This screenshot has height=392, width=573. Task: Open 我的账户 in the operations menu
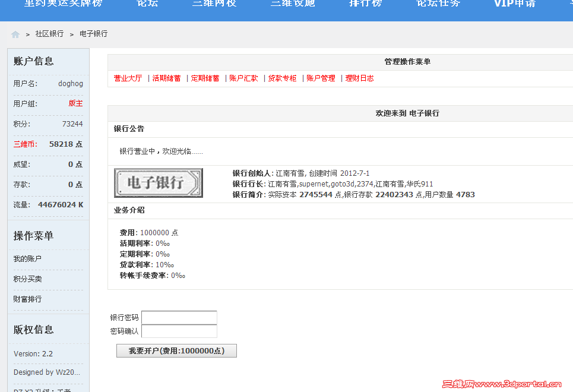27,259
